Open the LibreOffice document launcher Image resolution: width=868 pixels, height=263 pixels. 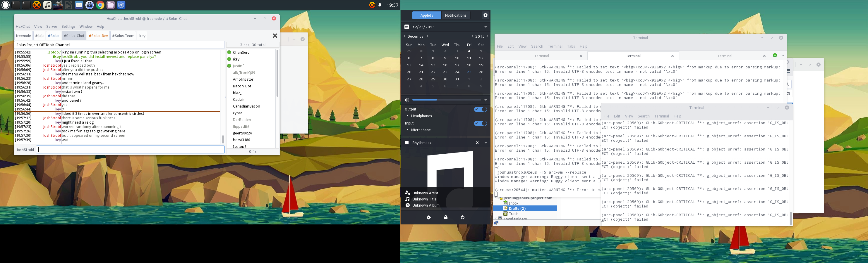click(x=68, y=5)
